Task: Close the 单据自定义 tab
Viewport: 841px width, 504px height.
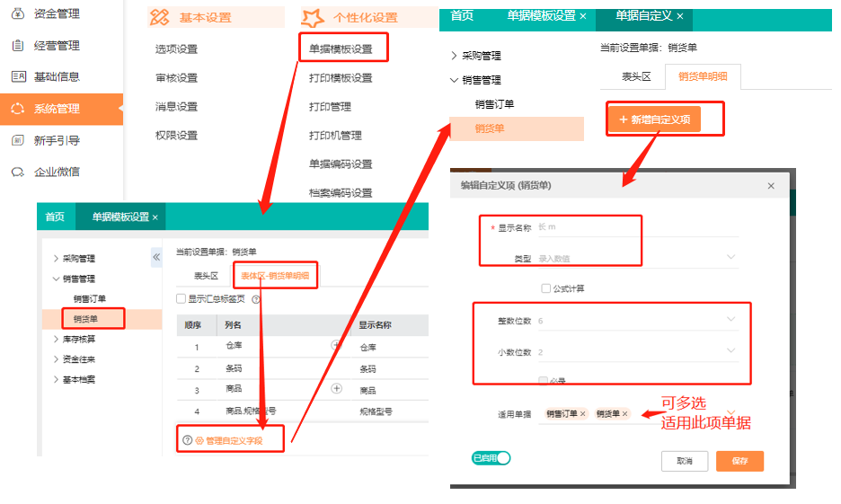Action: 680,16
